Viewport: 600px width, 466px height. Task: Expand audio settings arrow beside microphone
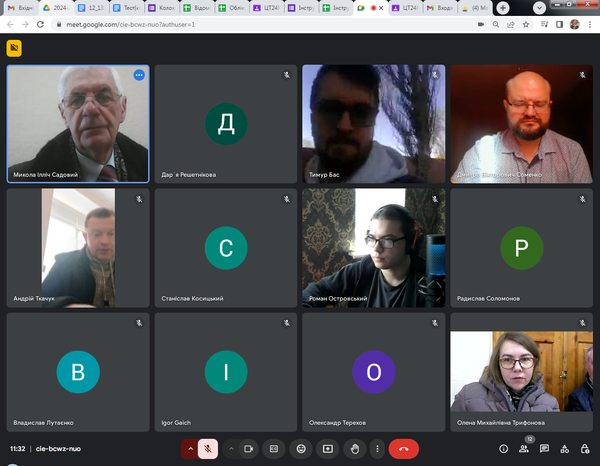coord(188,449)
